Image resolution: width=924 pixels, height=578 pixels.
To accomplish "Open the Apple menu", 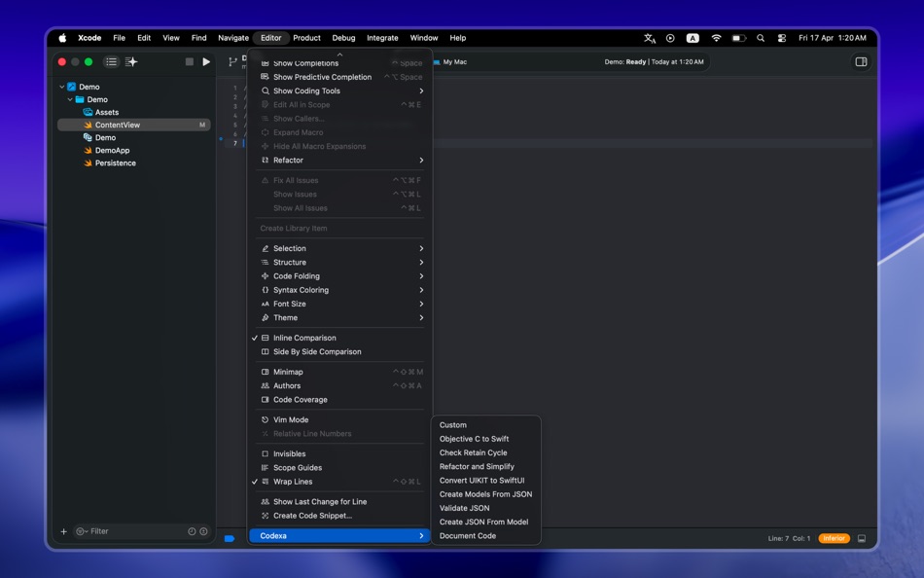I will pos(62,38).
